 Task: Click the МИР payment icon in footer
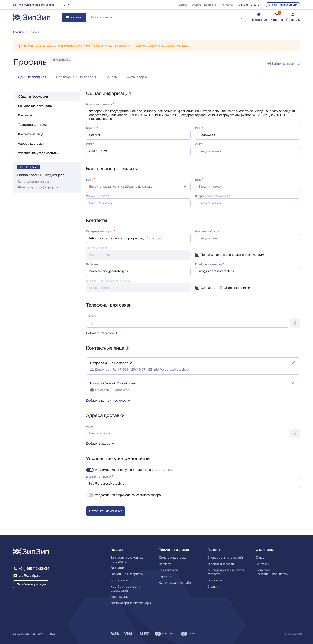coord(145,633)
